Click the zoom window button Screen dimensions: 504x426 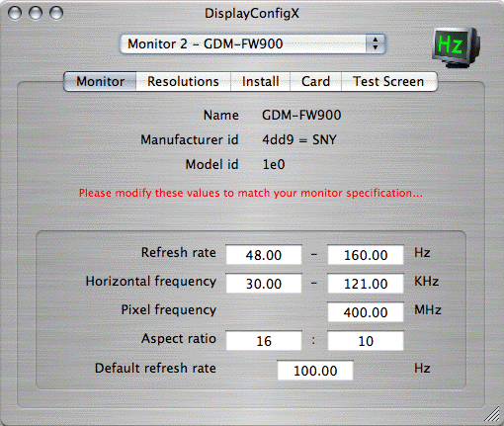[x=56, y=13]
